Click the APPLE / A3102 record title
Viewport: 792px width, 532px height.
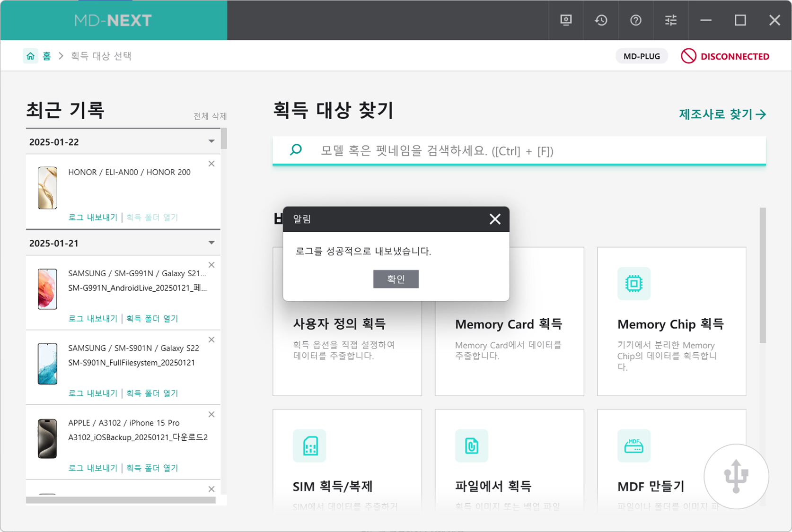124,423
